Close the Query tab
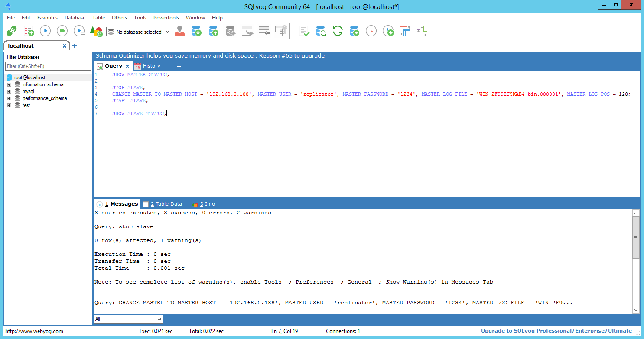 pyautogui.click(x=127, y=66)
